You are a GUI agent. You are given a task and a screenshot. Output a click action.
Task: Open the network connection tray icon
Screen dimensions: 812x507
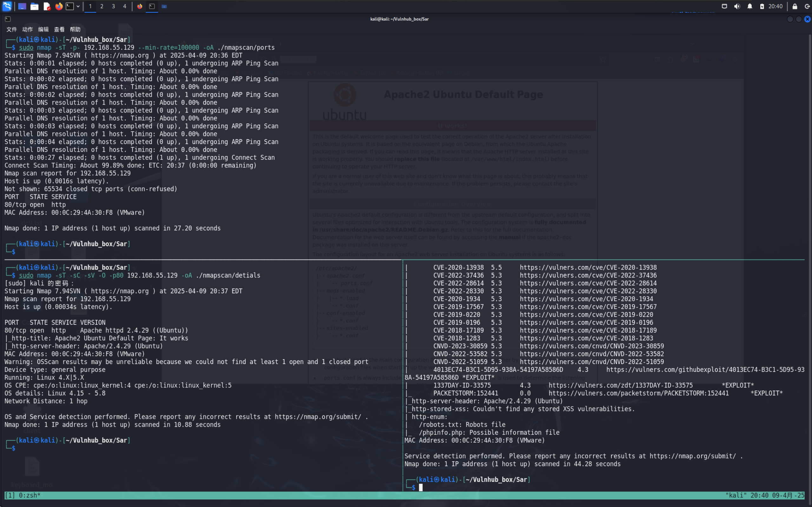(724, 6)
